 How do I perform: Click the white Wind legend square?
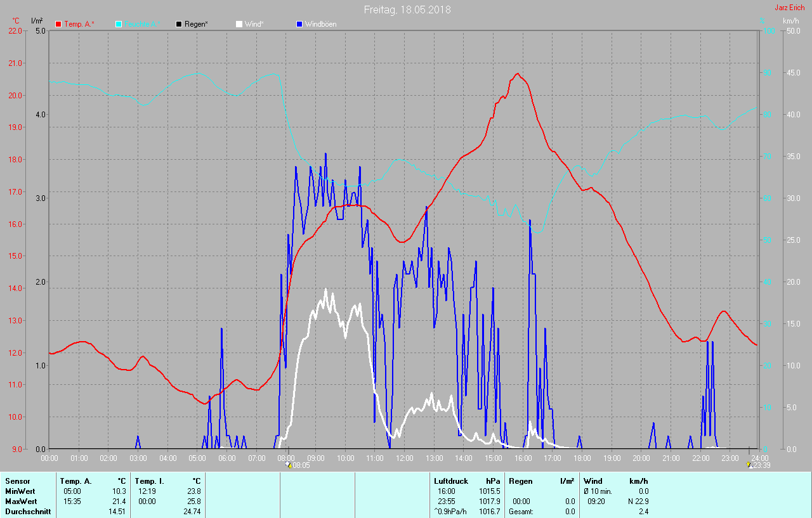point(239,24)
